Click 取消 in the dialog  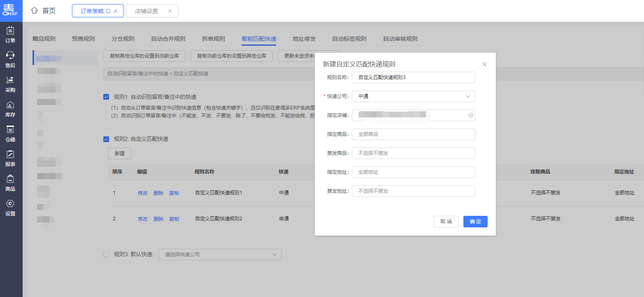tap(446, 222)
